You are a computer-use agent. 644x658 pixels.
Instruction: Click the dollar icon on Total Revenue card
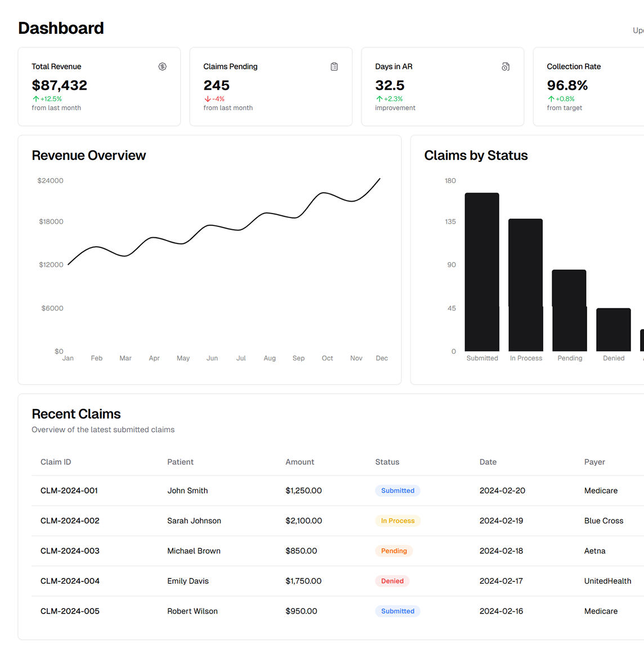coord(162,66)
